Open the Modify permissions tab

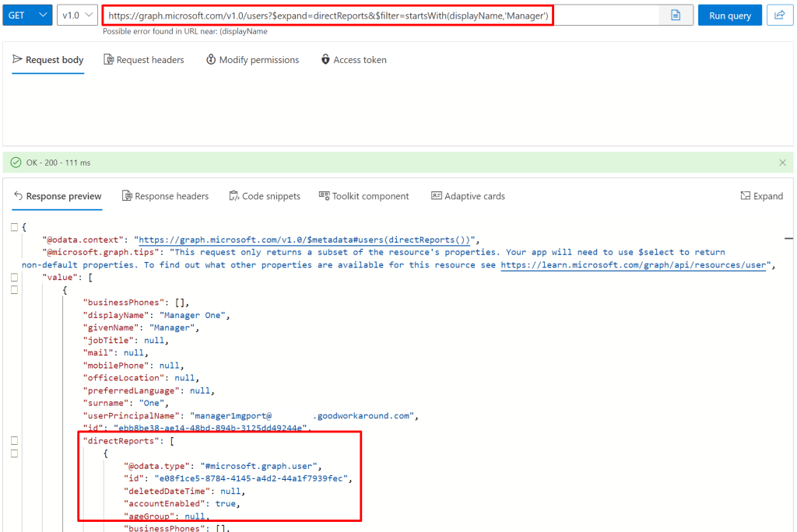click(252, 60)
